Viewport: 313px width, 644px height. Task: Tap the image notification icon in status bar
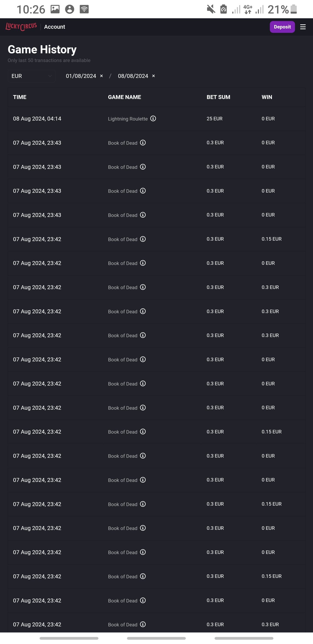point(55,9)
